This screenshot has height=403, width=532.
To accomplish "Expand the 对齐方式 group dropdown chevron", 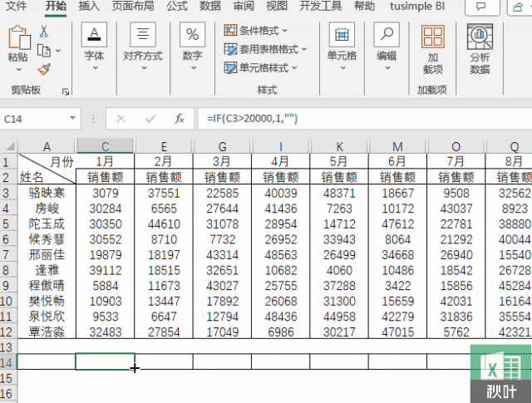I will [144, 68].
